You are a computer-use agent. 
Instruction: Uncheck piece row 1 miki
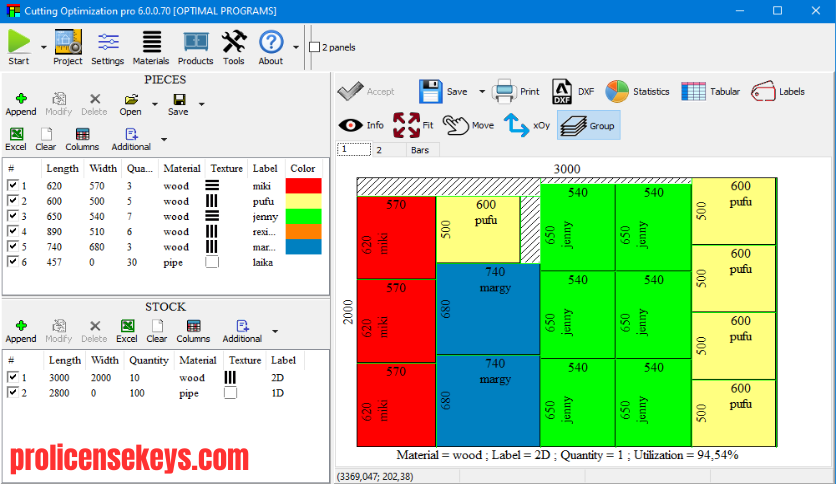(12, 185)
